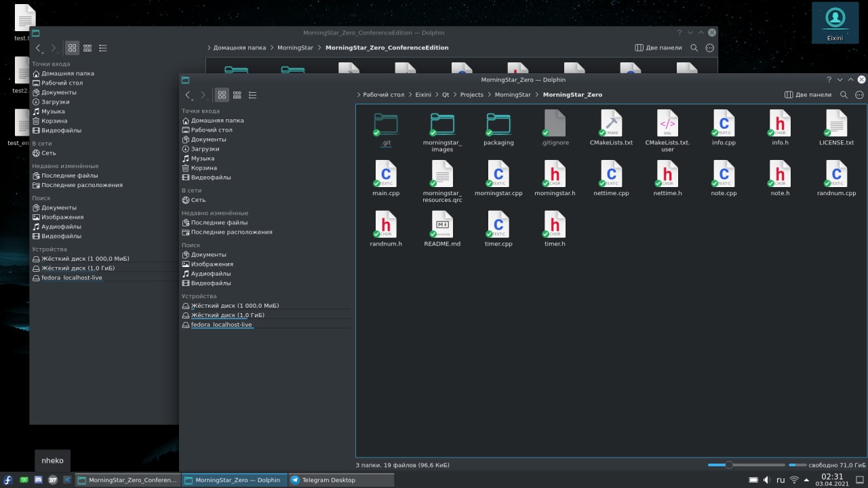Open control menu in ConferenceEdition window
Viewport: 868px width, 488px height.
click(709, 48)
